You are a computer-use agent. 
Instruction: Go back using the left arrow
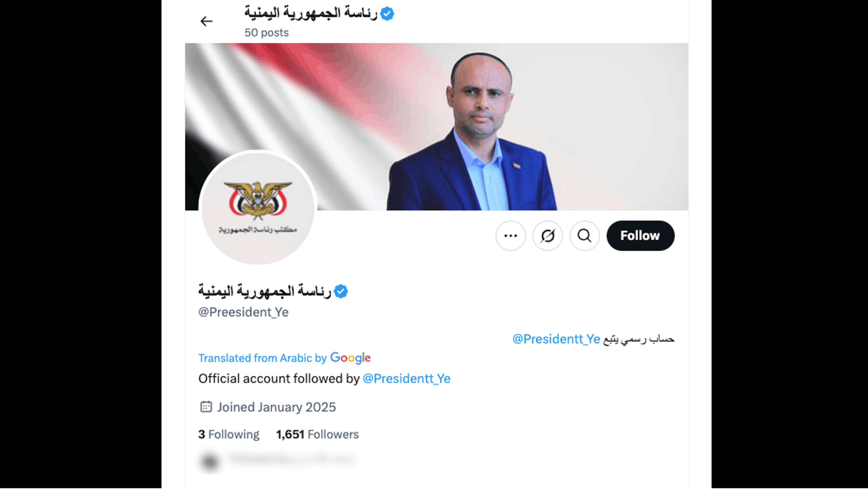click(x=206, y=21)
